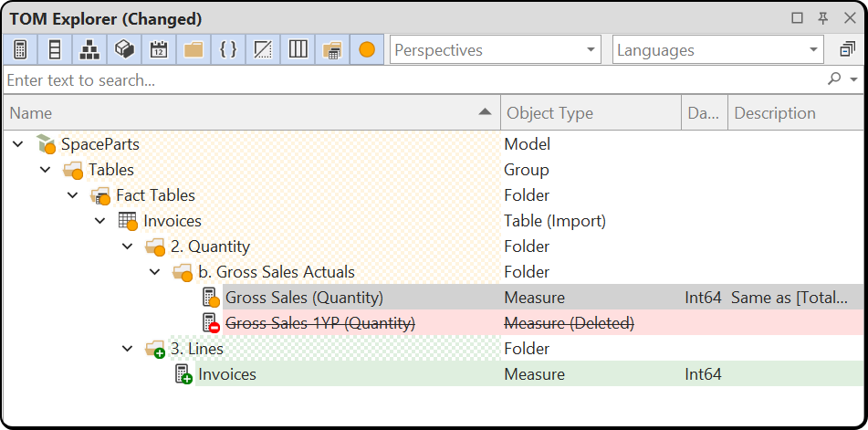Image resolution: width=868 pixels, height=430 pixels.
Task: Collapse the SpaceParts model node
Action: pyautogui.click(x=18, y=144)
